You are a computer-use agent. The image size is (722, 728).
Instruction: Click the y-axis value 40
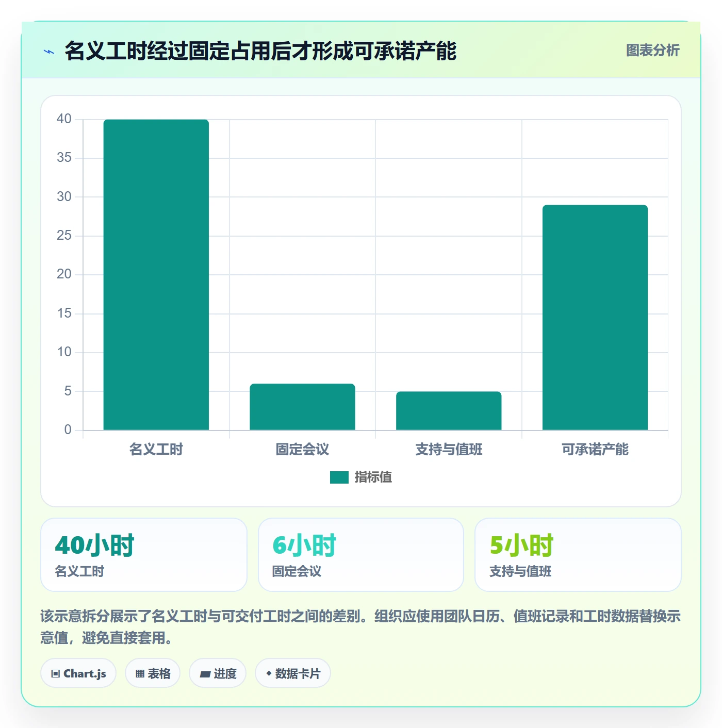coord(64,119)
